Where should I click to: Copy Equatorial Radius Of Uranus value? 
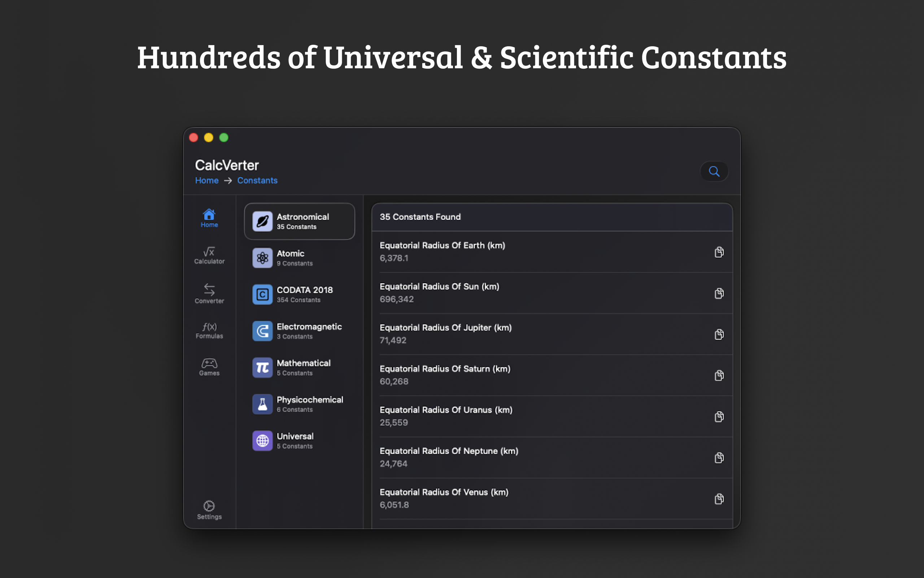pos(719,416)
